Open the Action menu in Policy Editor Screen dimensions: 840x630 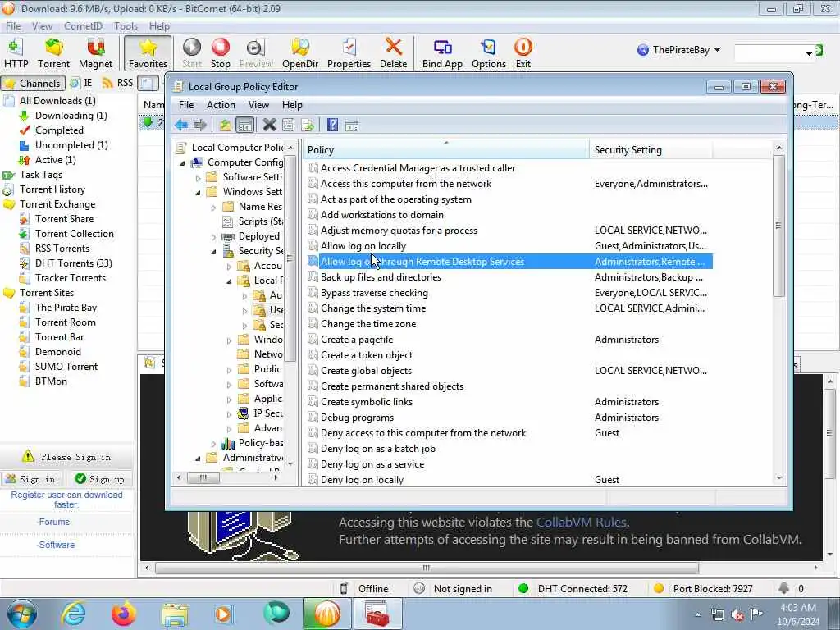(x=221, y=105)
